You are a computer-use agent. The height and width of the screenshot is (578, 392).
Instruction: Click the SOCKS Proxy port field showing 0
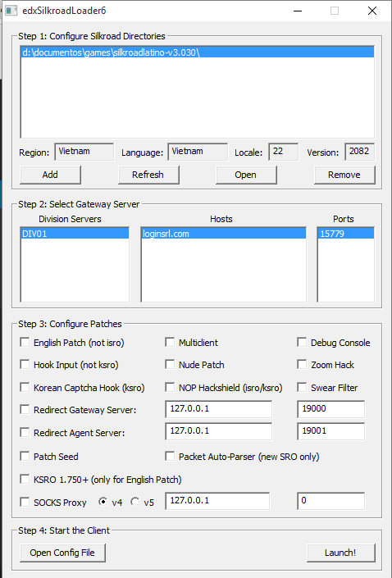(330, 501)
